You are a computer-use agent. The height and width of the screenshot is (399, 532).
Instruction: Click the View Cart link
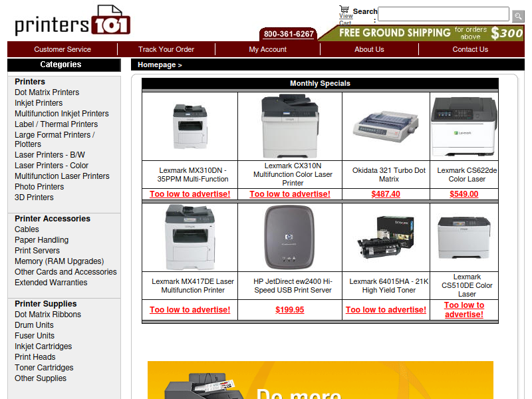(x=346, y=19)
